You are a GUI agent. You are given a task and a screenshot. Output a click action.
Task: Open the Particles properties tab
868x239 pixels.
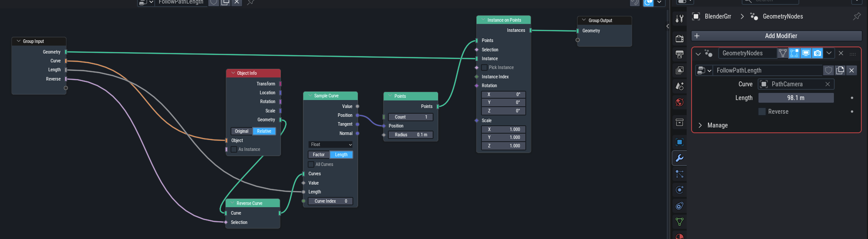pos(679,174)
